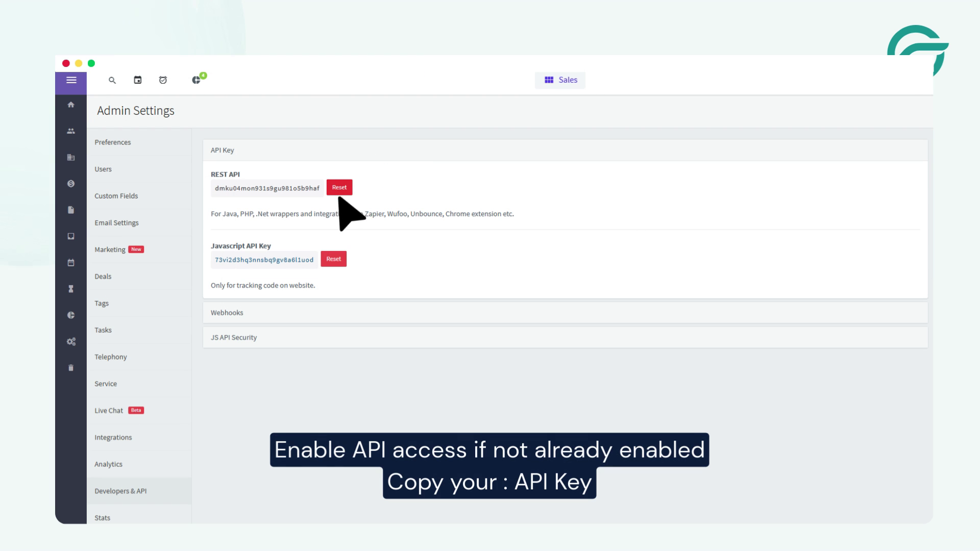The width and height of the screenshot is (980, 551).
Task: Open Reports via the pie chart icon
Action: [x=71, y=315]
